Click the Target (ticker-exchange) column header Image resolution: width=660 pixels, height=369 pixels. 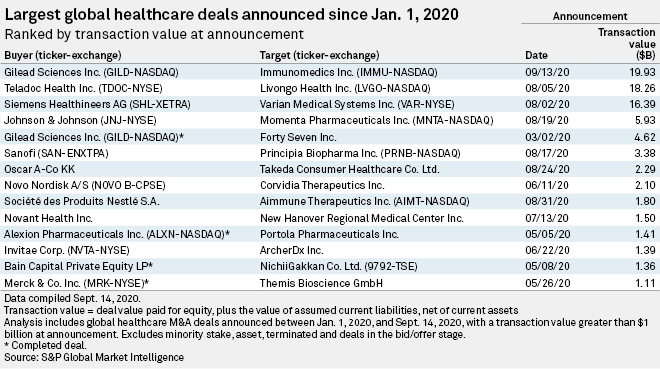pyautogui.click(x=319, y=56)
